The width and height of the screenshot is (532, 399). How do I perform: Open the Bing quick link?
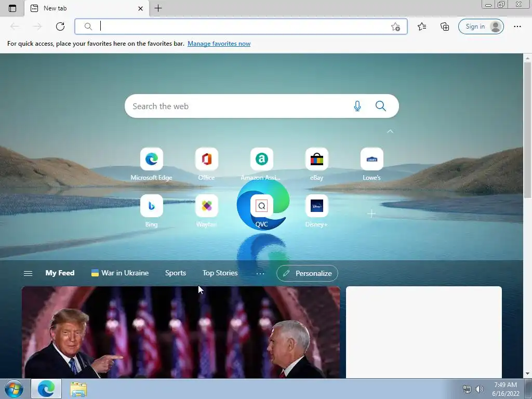click(x=152, y=211)
